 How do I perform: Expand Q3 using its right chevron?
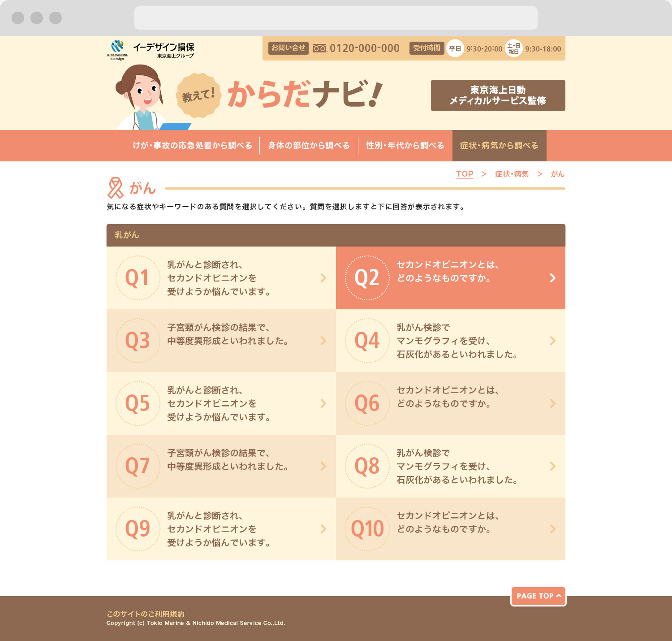[x=323, y=341]
